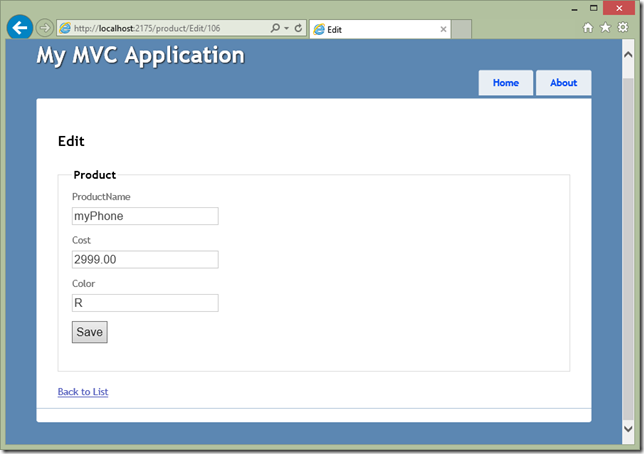644x454 pixels.
Task: Click the search magnifier in address bar
Action: click(275, 28)
